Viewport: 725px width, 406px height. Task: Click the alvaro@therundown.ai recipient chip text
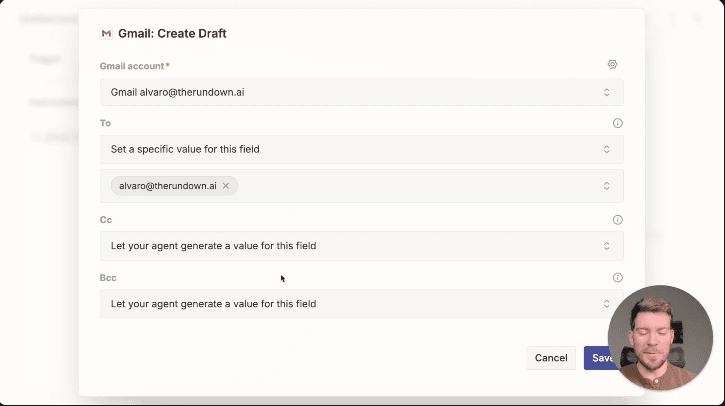click(168, 186)
